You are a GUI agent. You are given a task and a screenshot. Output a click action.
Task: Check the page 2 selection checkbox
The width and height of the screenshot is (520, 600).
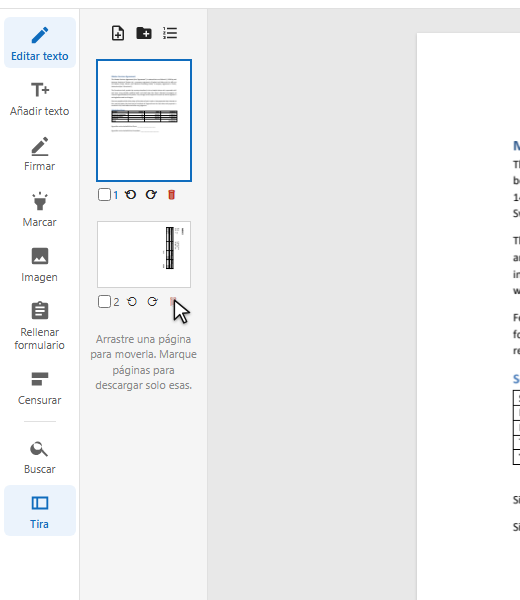104,302
